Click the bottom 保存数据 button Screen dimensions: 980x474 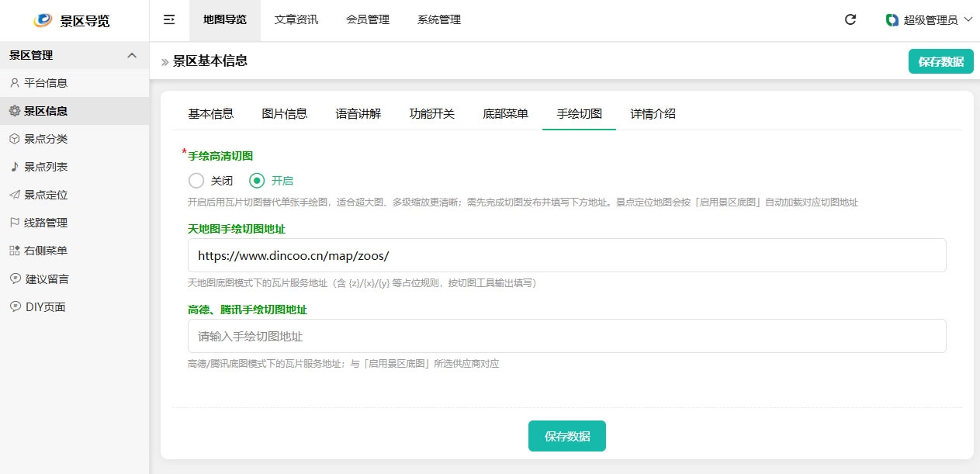coord(567,436)
